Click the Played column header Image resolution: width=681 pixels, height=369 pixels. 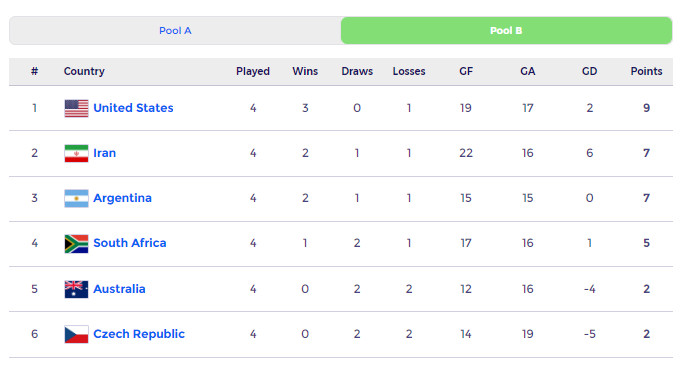tap(253, 71)
